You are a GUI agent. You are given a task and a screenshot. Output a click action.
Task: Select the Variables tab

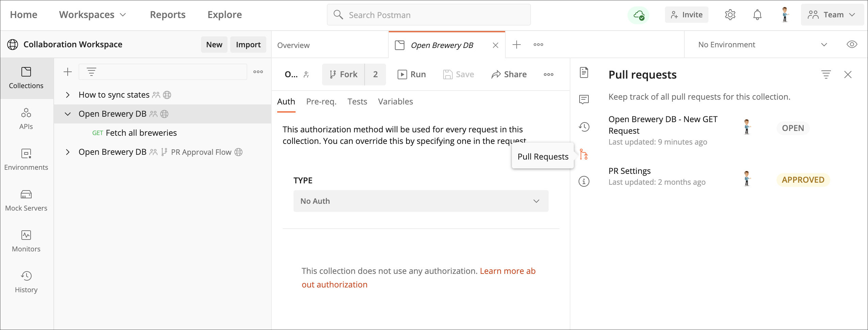tap(395, 102)
